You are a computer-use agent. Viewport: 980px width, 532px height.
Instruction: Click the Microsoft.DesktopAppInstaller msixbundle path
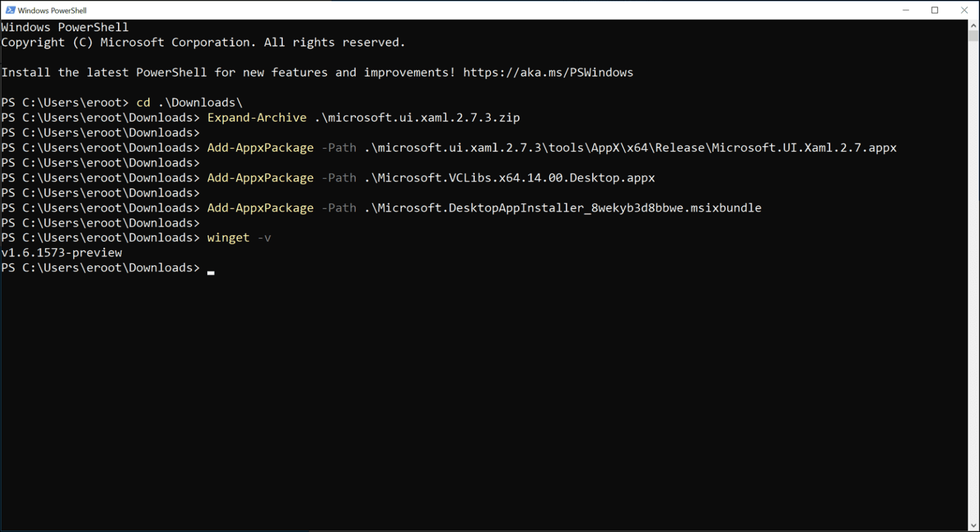click(x=563, y=208)
